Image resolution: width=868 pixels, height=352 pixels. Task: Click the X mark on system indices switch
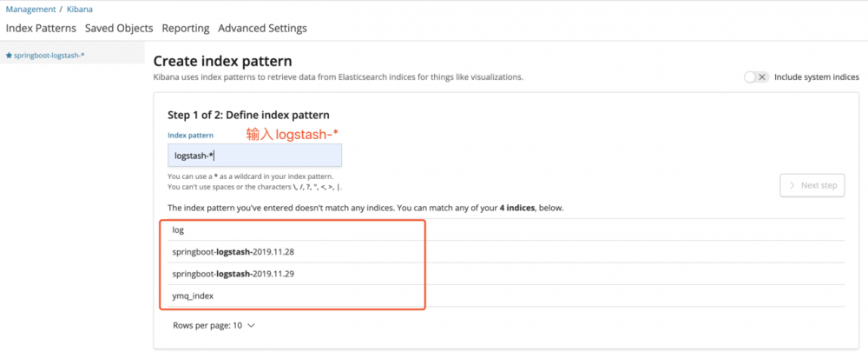click(761, 76)
